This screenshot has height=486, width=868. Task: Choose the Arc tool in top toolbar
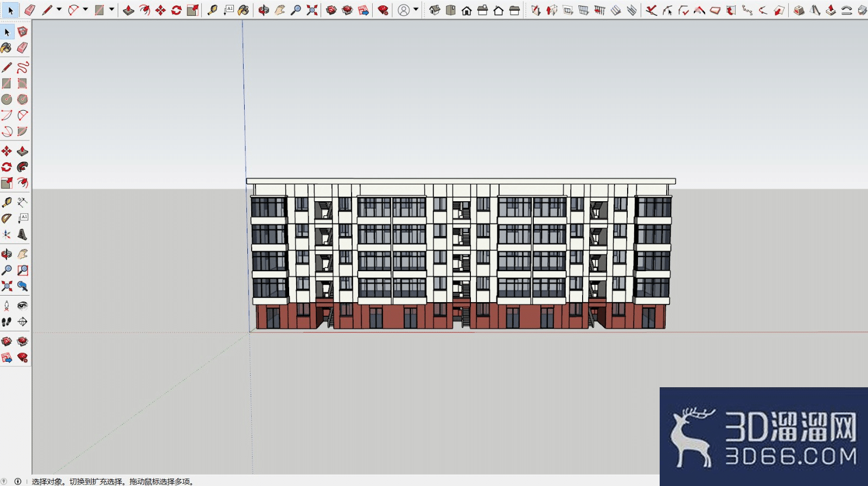coord(73,10)
